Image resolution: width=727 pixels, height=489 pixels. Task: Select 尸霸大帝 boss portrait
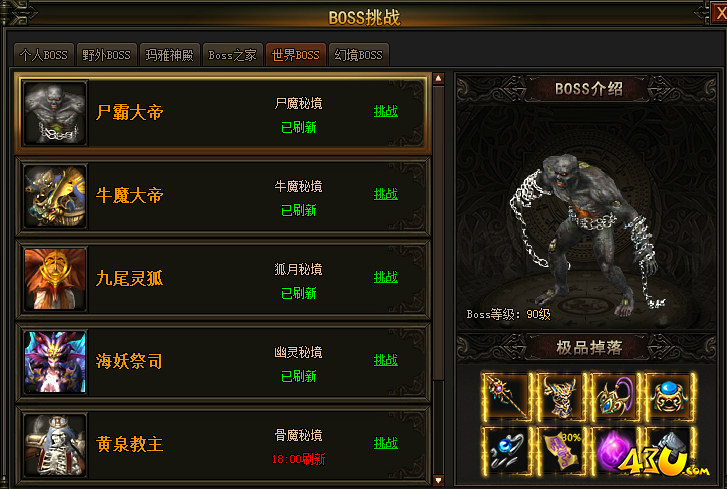[55, 113]
